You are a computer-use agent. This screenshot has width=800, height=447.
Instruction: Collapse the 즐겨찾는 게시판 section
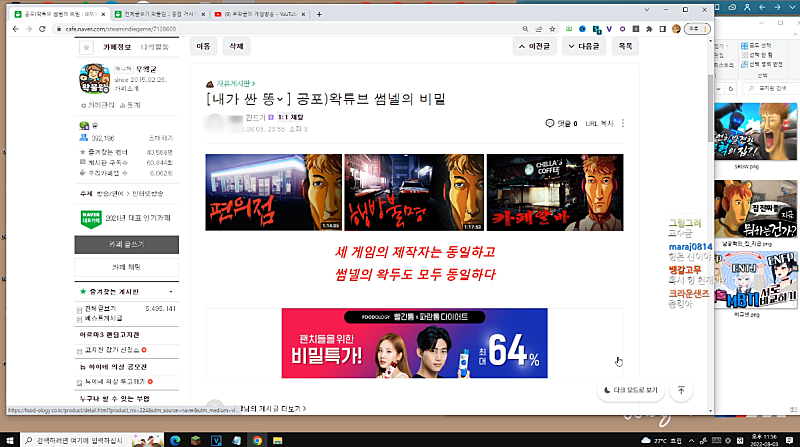[171, 292]
